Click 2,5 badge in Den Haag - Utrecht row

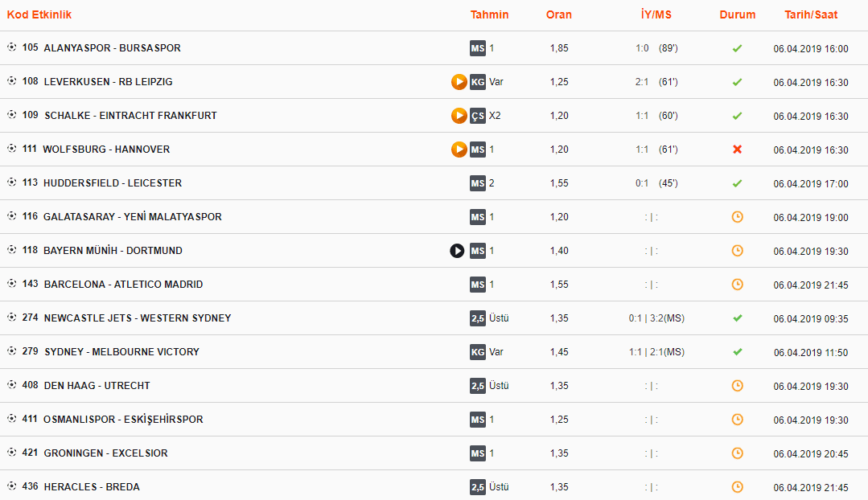(x=478, y=386)
